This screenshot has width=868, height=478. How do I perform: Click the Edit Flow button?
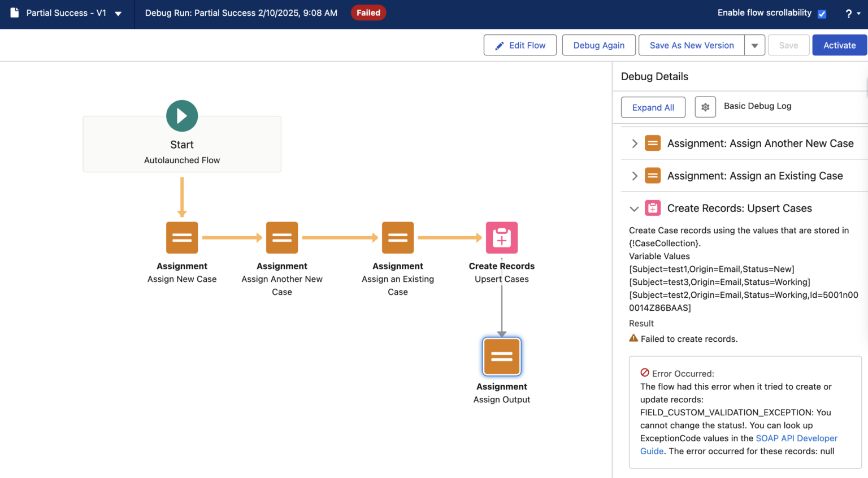point(520,45)
